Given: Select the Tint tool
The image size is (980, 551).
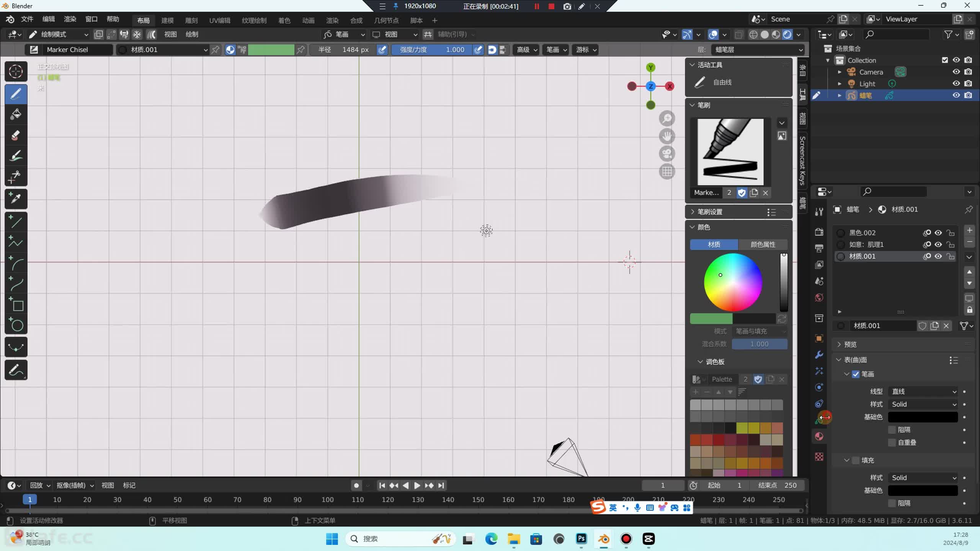Looking at the screenshot, I should 16,156.
